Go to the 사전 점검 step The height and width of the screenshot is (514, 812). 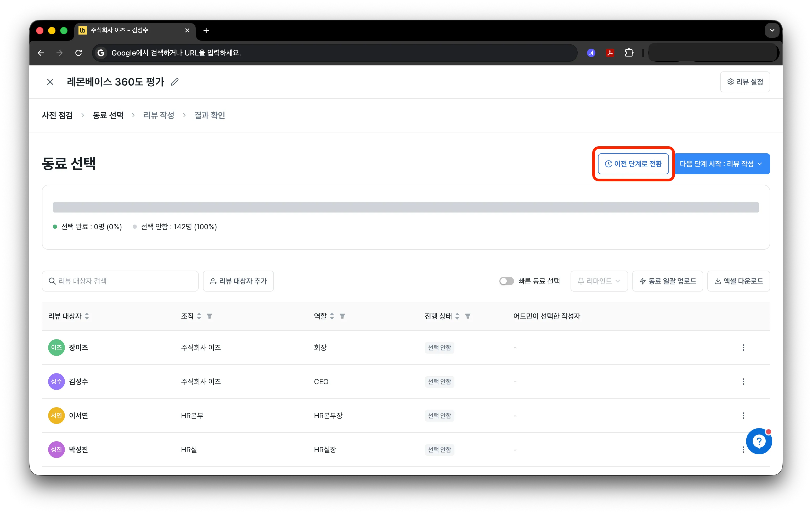click(57, 115)
